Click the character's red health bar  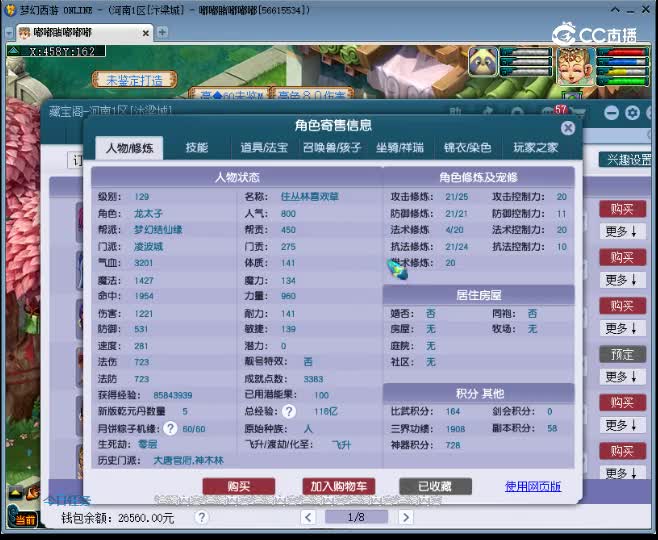(622, 52)
